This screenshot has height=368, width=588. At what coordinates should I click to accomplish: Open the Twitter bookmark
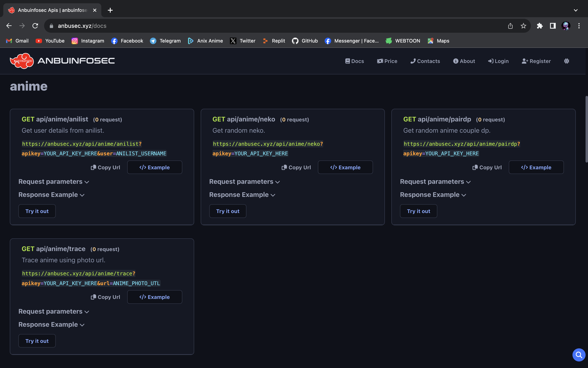pos(243,41)
